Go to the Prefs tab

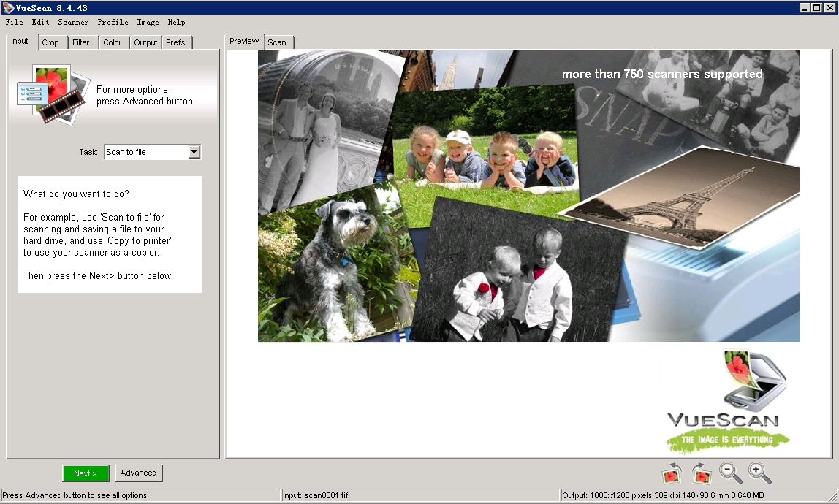(x=176, y=42)
